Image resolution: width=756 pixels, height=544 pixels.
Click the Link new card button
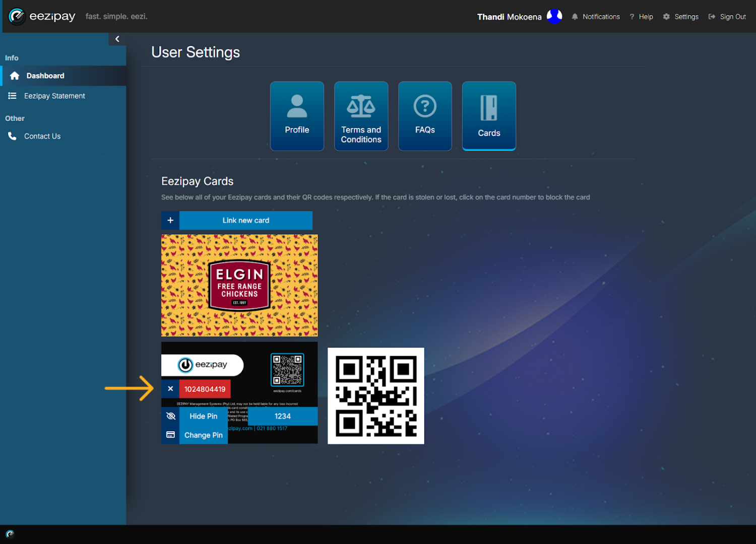click(246, 220)
